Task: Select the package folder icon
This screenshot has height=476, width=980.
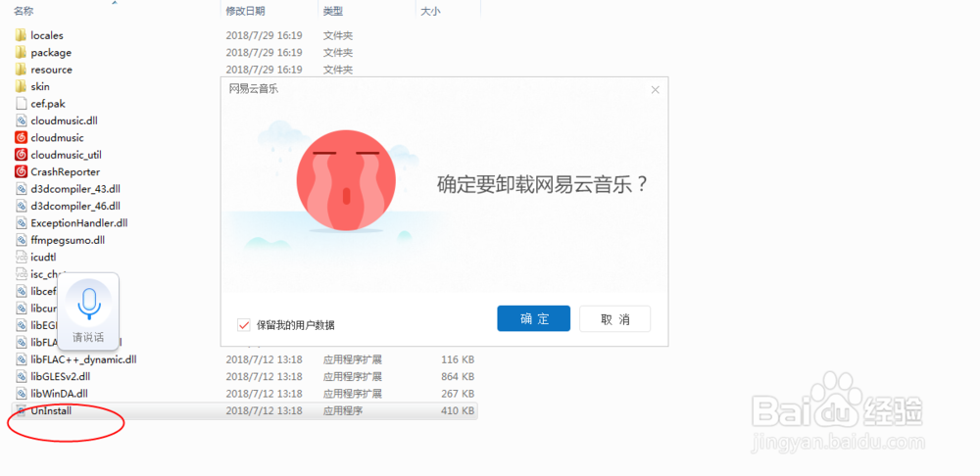Action: [21, 53]
